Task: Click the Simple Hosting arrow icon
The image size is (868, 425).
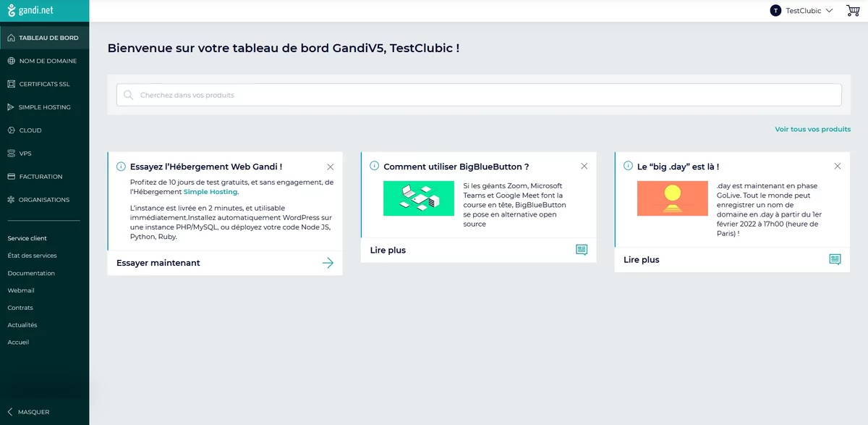Action: tap(11, 107)
